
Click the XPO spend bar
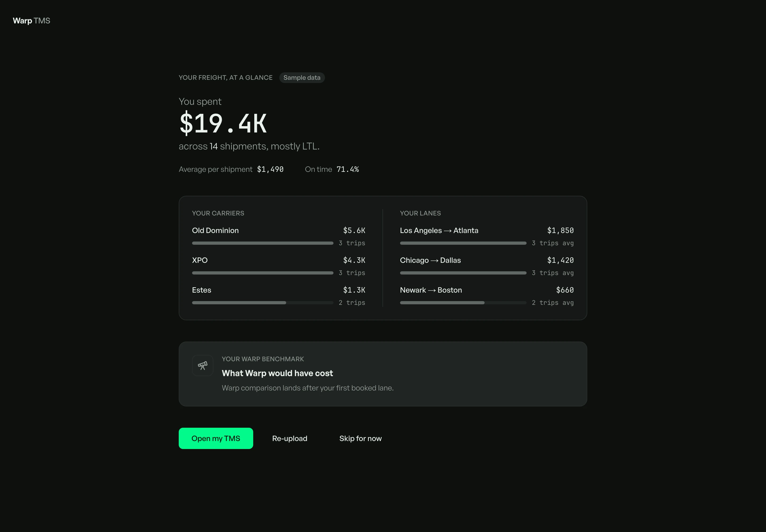coord(263,273)
